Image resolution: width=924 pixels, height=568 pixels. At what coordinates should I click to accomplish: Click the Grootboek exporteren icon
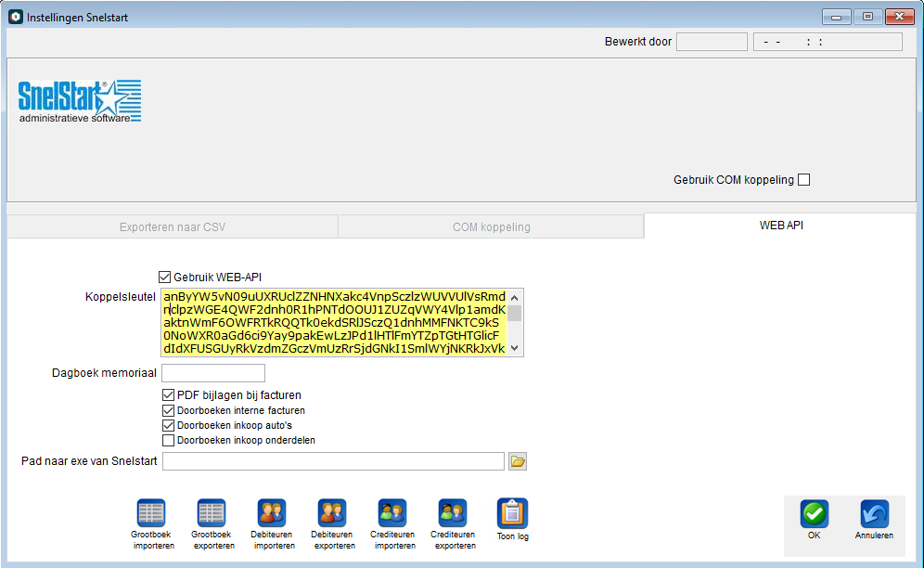(x=212, y=513)
